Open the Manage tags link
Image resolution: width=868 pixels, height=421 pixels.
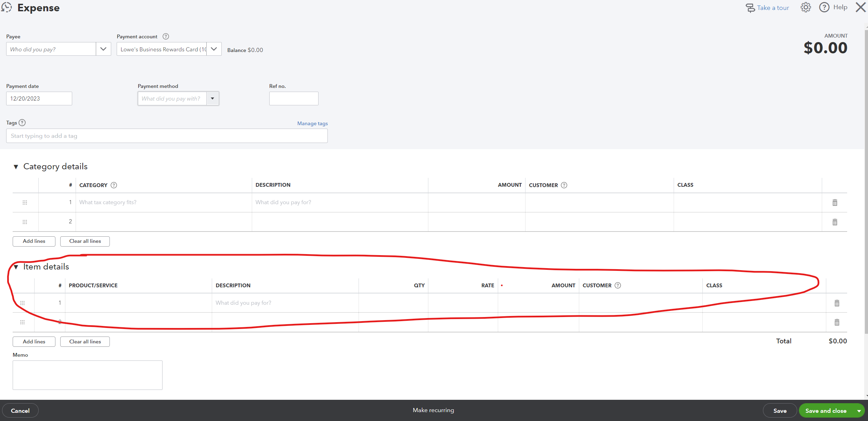312,123
